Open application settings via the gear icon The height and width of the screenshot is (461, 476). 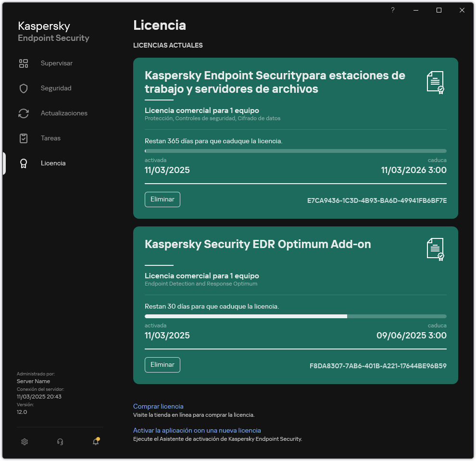[25, 441]
